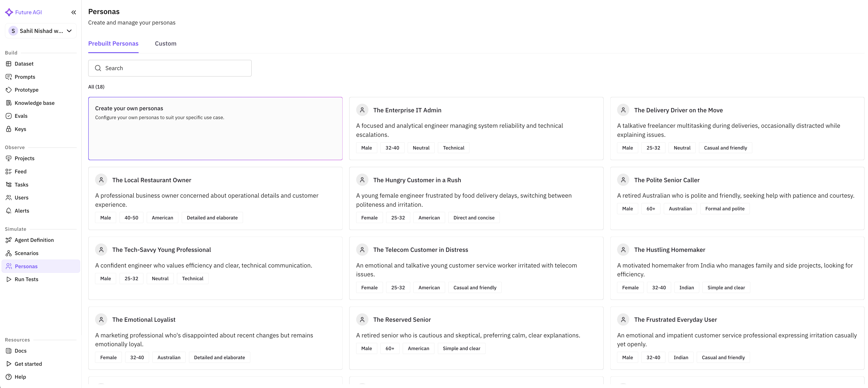
Task: Open Agent Definition under Simulate
Action: (34, 240)
